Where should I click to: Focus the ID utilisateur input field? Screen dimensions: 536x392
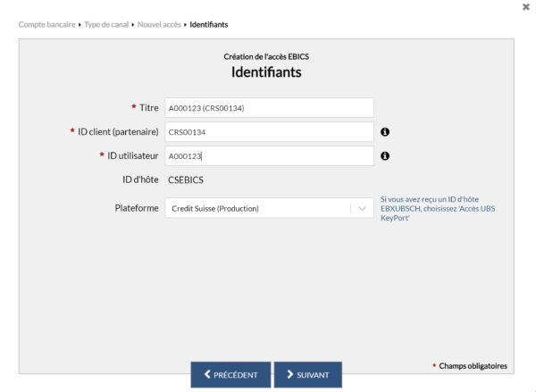click(x=270, y=156)
